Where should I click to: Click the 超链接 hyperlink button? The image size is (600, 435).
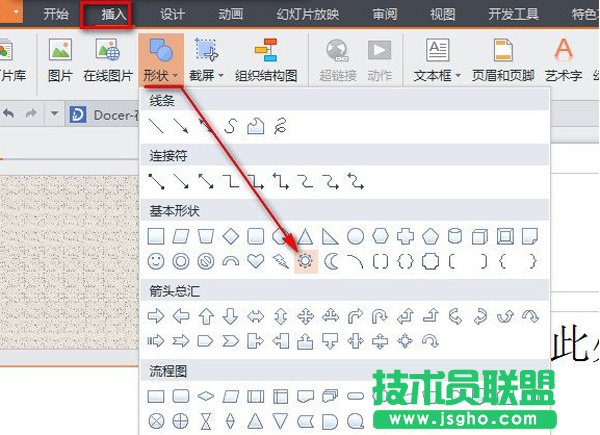pyautogui.click(x=338, y=60)
